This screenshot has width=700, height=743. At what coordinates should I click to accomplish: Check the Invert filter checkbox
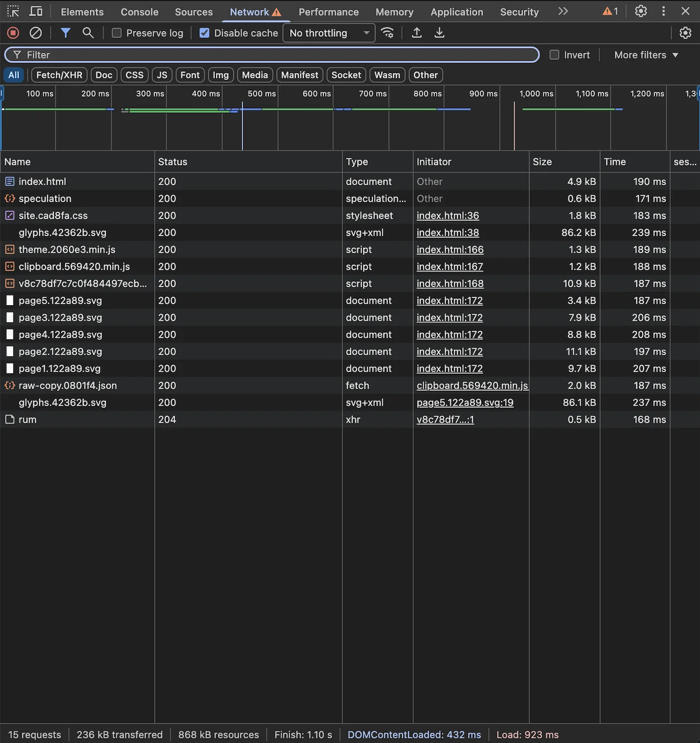(554, 55)
